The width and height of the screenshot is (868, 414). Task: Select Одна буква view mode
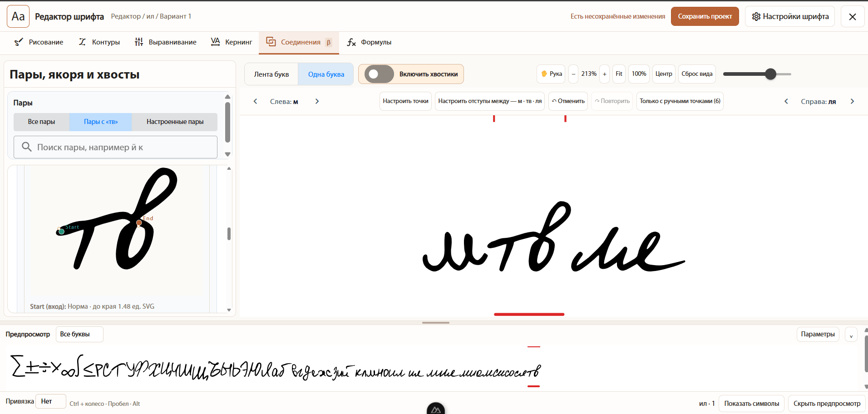point(326,74)
